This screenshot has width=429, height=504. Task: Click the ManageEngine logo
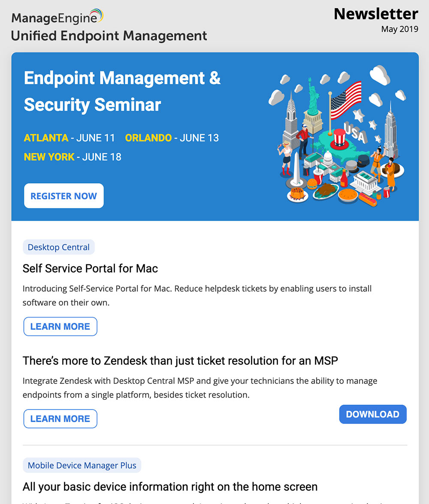[57, 17]
